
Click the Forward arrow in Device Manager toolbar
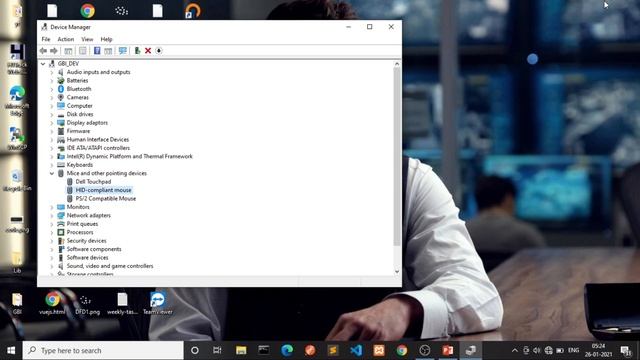54,51
